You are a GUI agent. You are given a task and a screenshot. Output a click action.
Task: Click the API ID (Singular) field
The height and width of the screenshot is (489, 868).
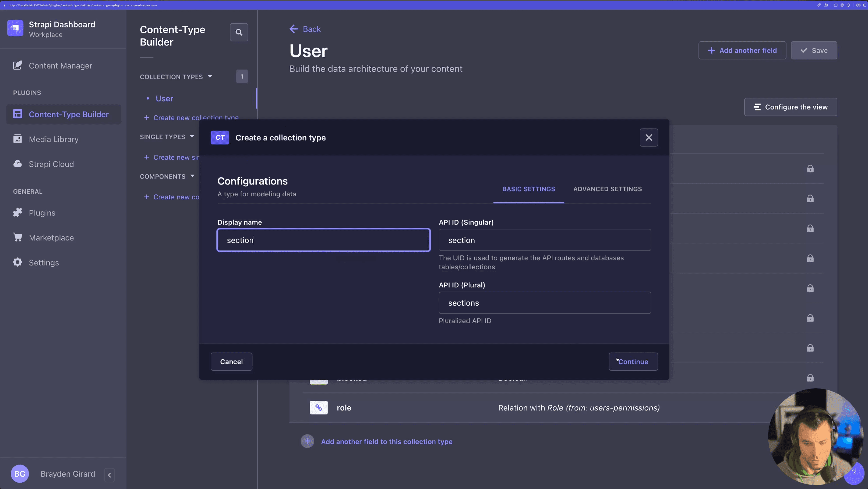(x=545, y=240)
